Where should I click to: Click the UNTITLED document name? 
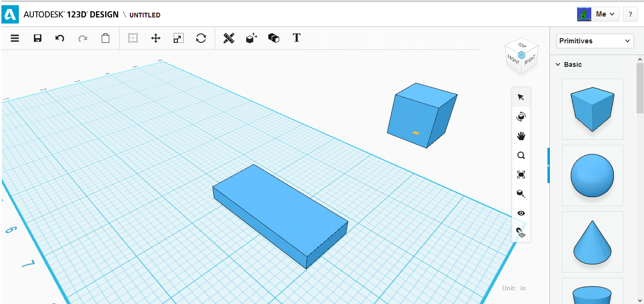pyautogui.click(x=145, y=15)
